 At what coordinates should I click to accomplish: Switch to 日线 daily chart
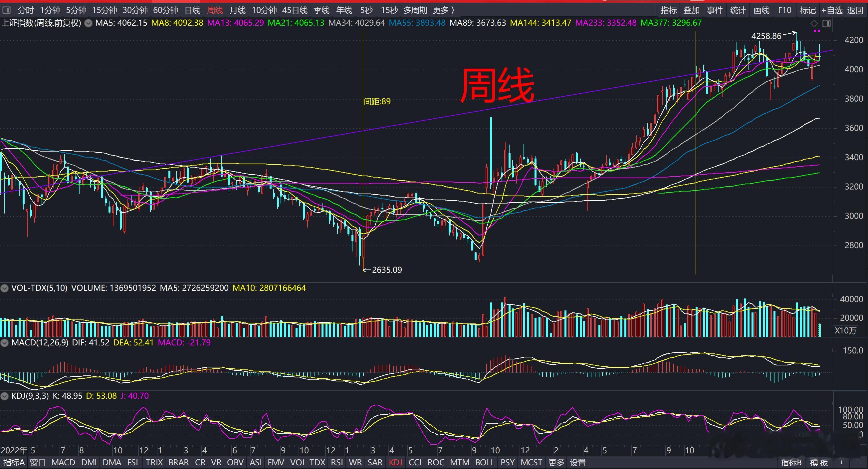click(x=192, y=10)
